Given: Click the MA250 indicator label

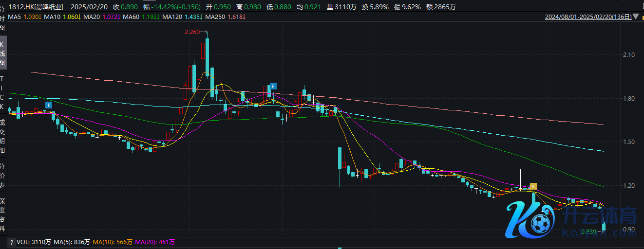Looking at the screenshot, I should click(214, 17).
